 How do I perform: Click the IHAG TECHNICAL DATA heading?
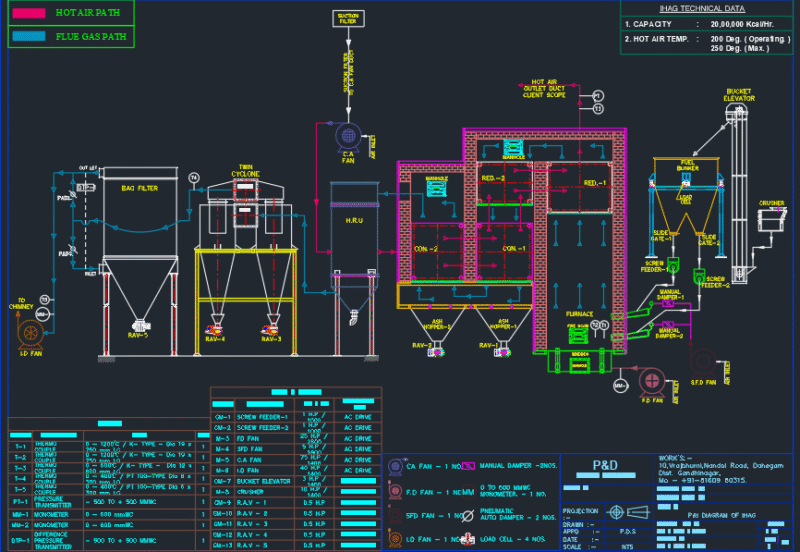point(702,8)
